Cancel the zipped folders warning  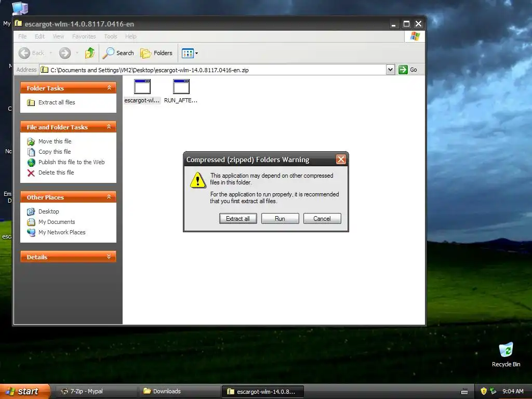click(x=322, y=219)
